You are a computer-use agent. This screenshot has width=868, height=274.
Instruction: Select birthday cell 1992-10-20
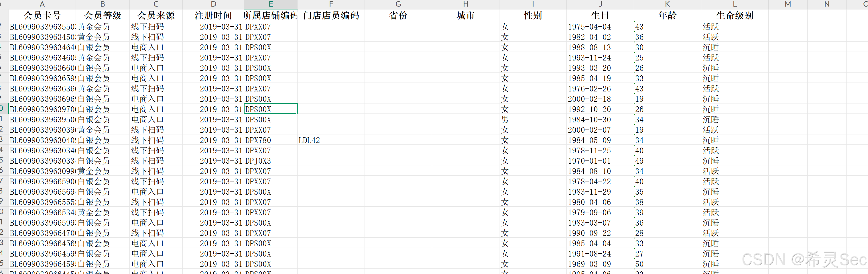point(600,109)
